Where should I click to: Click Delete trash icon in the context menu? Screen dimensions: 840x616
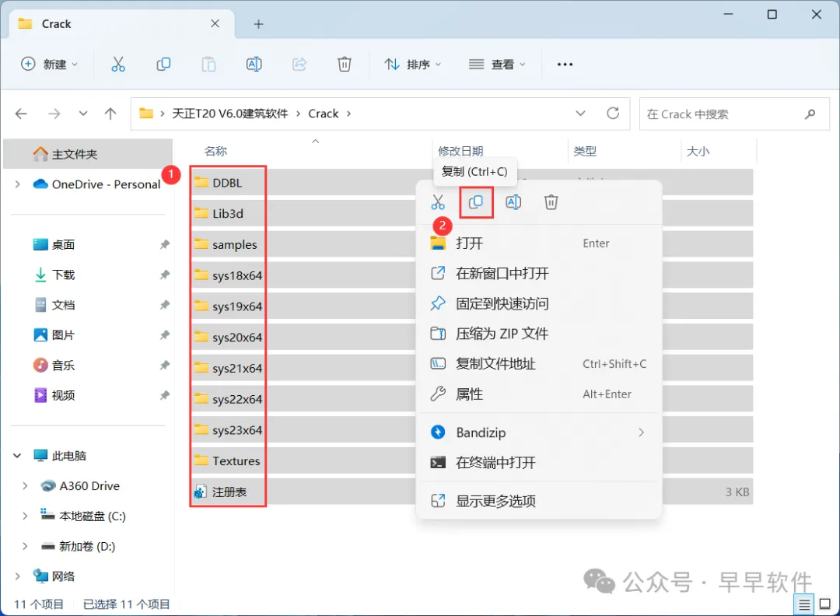[551, 202]
